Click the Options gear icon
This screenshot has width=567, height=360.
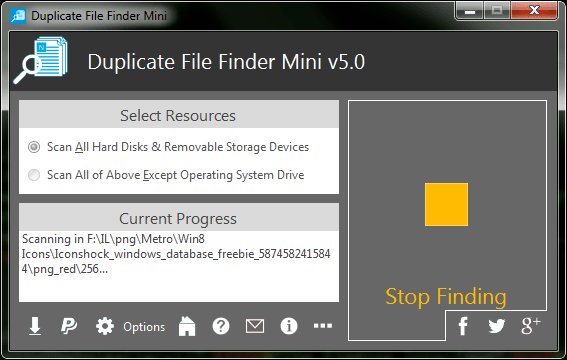coord(105,326)
